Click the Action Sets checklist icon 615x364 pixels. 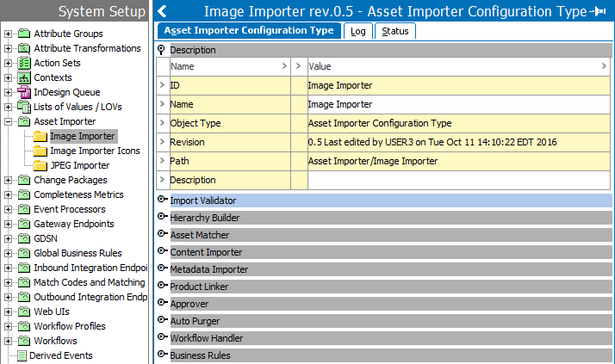24,63
